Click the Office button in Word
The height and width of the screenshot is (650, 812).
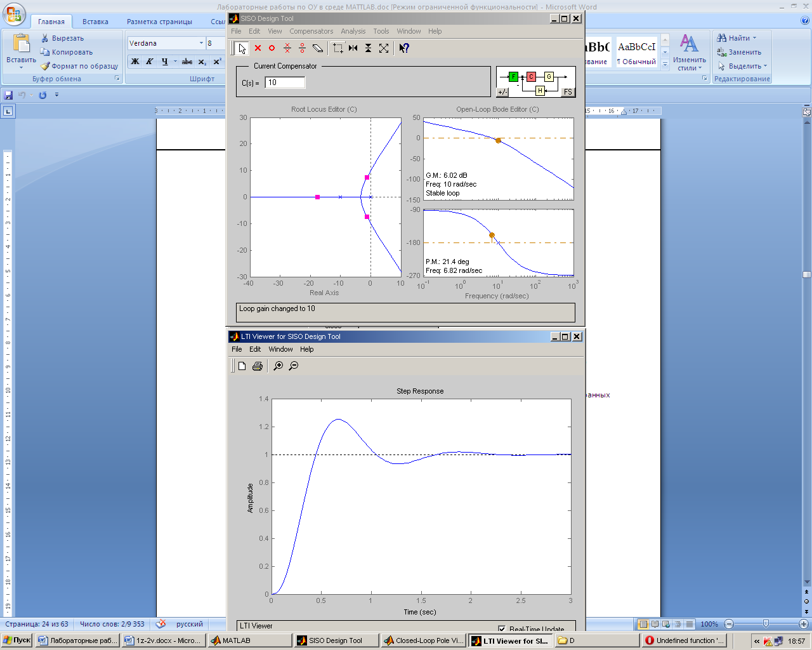click(x=13, y=14)
